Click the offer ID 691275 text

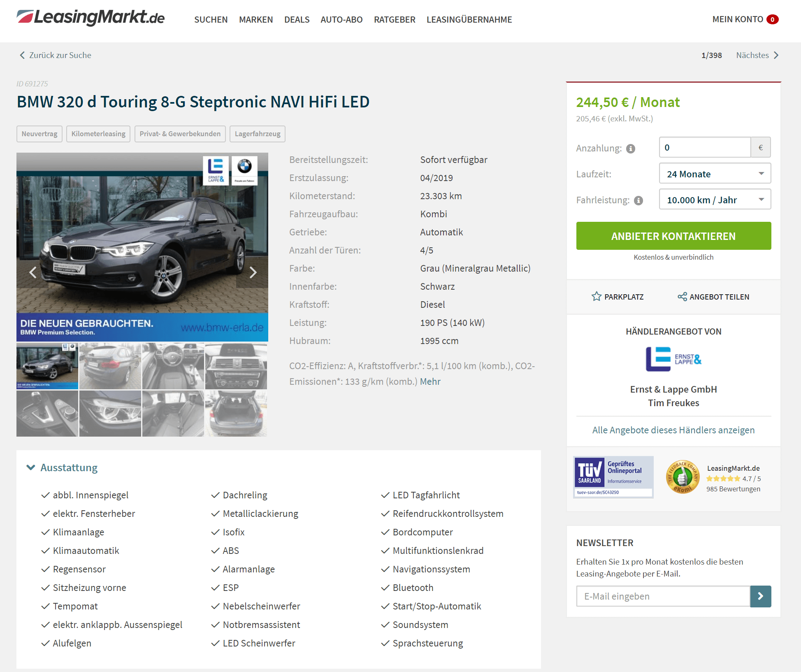click(x=32, y=84)
